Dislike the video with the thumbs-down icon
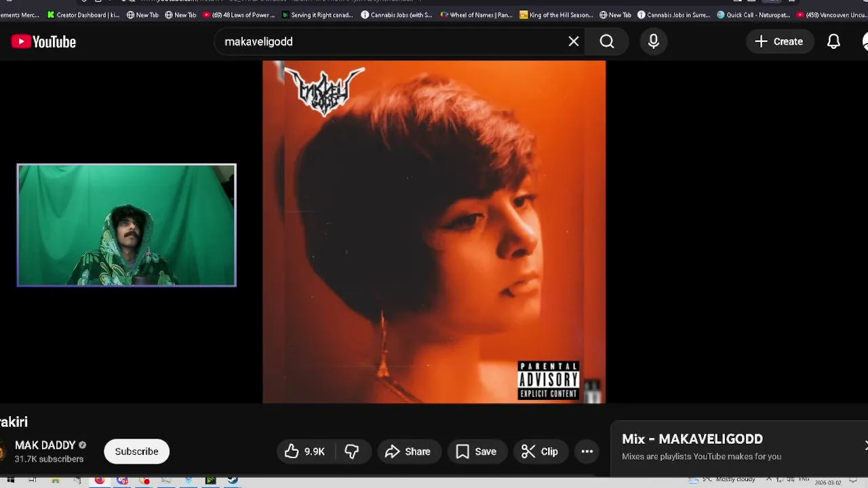 point(352,451)
